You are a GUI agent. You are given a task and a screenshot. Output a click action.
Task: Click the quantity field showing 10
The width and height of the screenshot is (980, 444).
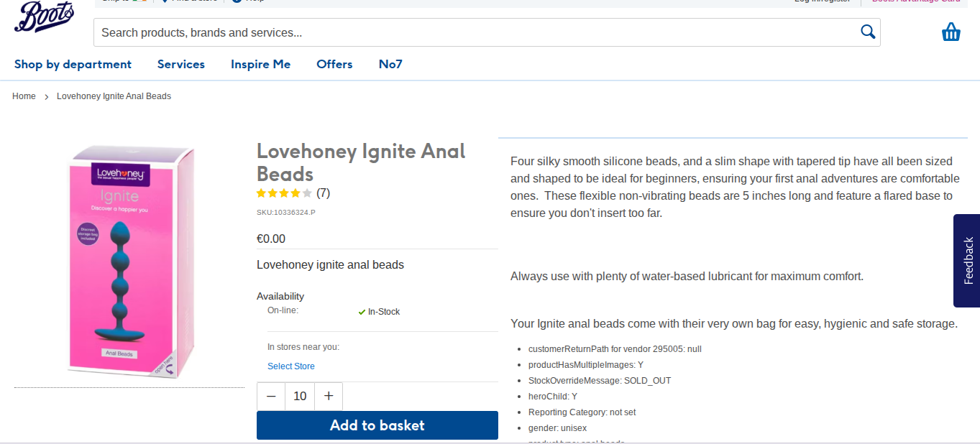[x=300, y=396]
